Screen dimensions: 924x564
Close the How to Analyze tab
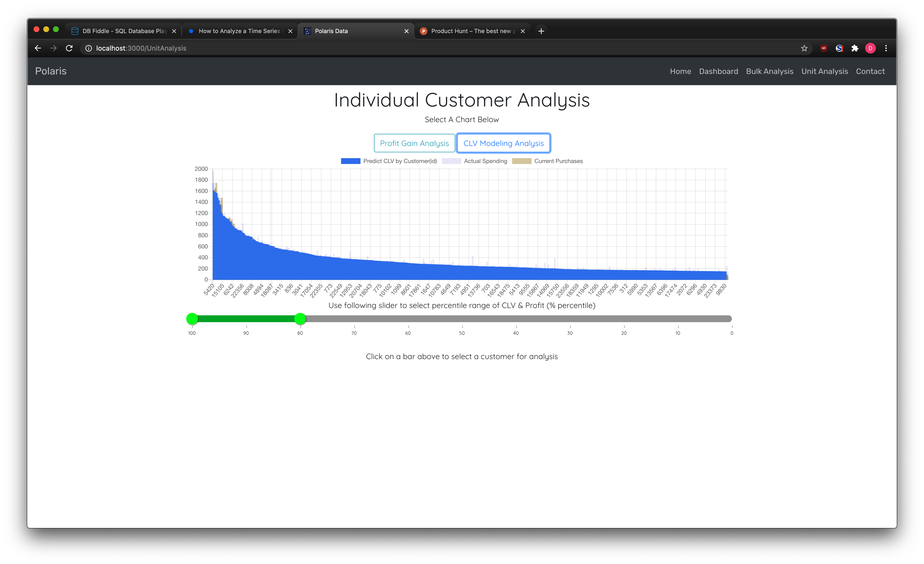(x=290, y=31)
